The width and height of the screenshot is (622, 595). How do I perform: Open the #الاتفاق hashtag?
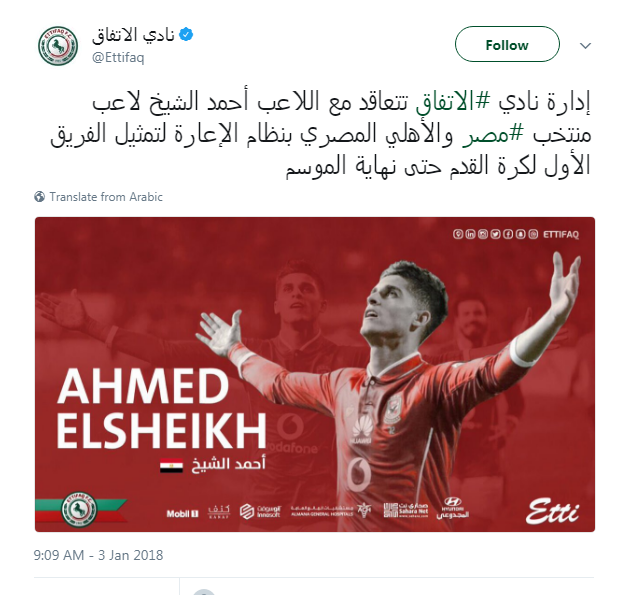tap(453, 102)
